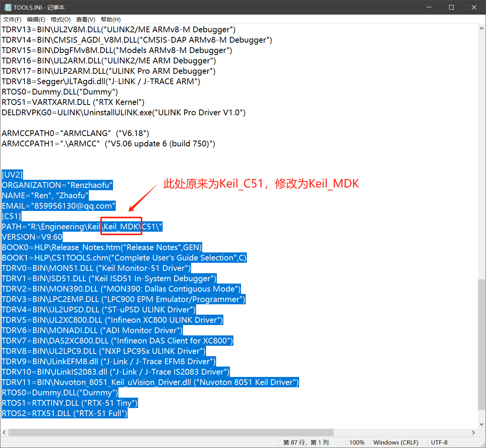This screenshot has width=486, height=448.
Task: Click the window resize grip corner
Action: [x=482, y=444]
